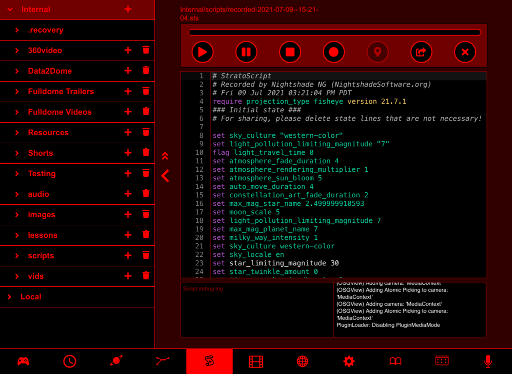Image resolution: width=512 pixels, height=374 pixels.
Task: Select the Shorts folder label
Action: click(x=41, y=153)
